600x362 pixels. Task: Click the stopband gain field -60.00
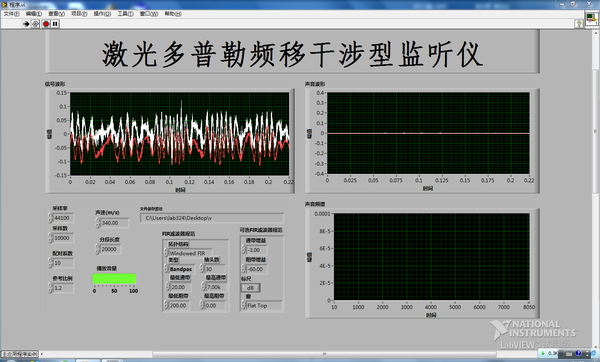[x=257, y=269]
